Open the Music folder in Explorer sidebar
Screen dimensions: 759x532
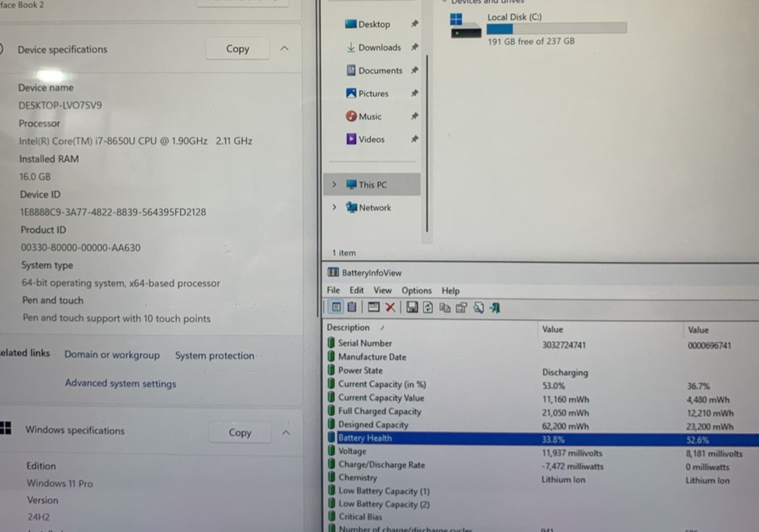coord(370,116)
